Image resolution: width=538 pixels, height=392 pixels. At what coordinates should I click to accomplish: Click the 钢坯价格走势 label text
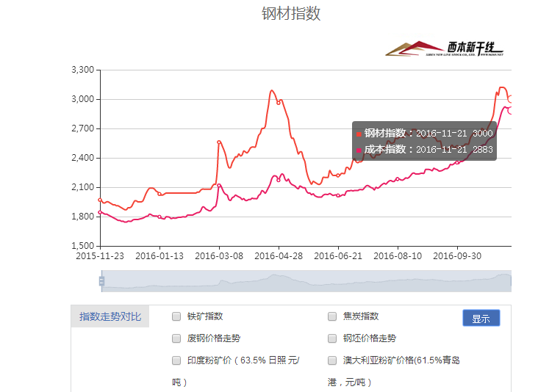click(x=370, y=338)
